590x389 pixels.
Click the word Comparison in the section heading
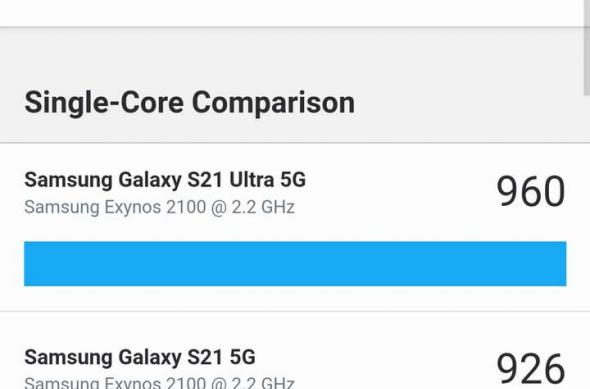273,103
